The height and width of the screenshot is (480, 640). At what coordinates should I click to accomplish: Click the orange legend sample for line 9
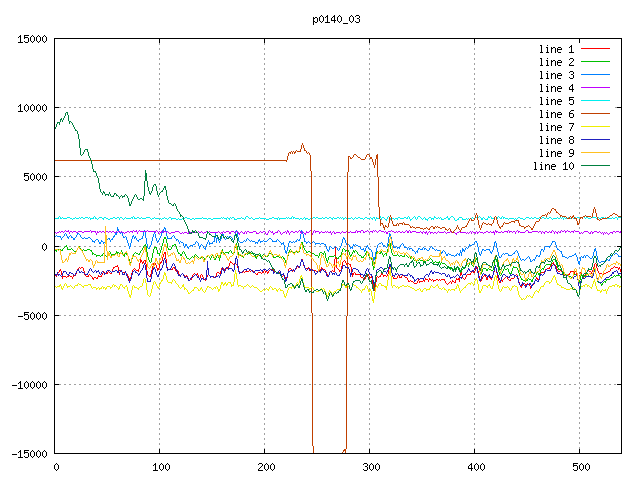[595, 153]
